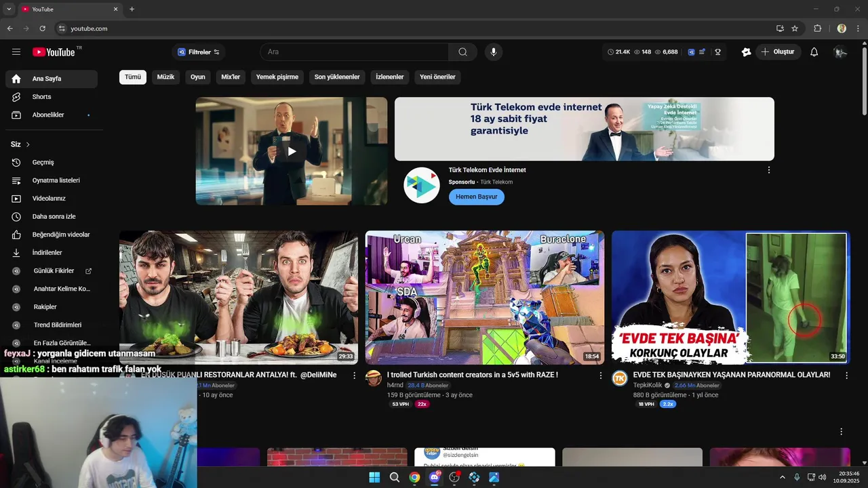Click the page reload button
Screen dimensions: 868x488
[x=42, y=28]
